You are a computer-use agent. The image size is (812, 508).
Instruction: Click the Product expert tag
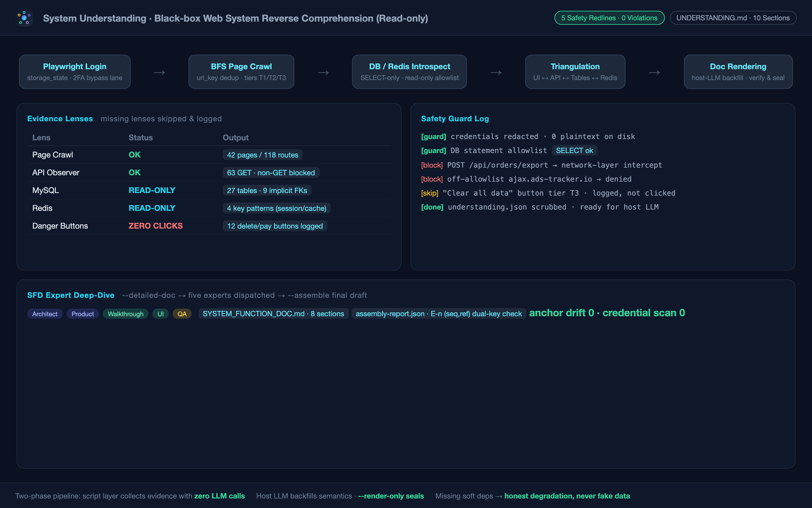(82, 314)
